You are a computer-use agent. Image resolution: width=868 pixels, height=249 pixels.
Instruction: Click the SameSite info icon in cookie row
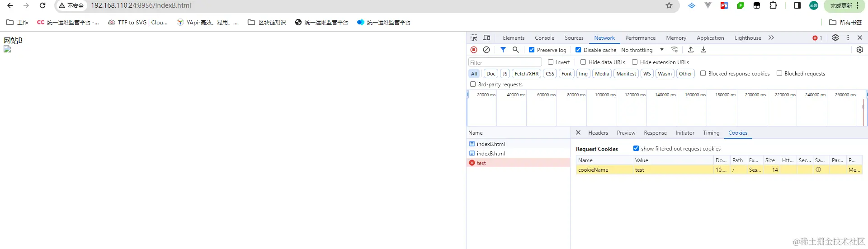click(x=818, y=170)
